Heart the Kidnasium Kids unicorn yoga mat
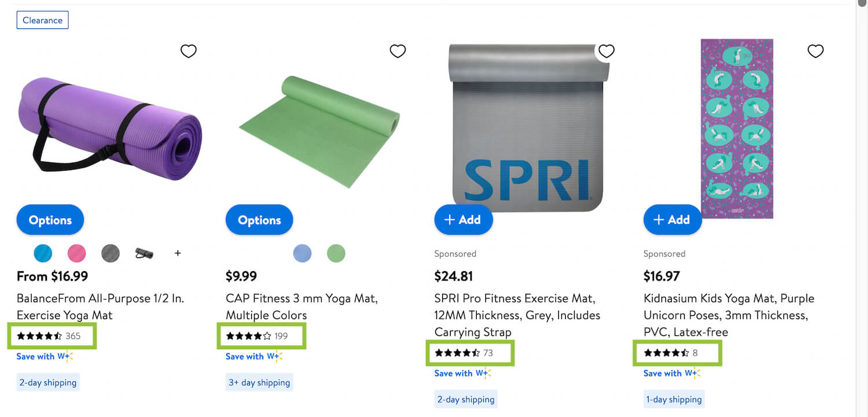868x417 pixels. (815, 51)
